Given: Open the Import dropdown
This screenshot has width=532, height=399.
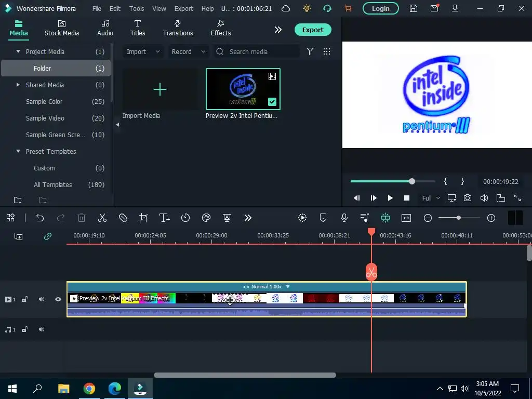Looking at the screenshot, I should (x=143, y=51).
